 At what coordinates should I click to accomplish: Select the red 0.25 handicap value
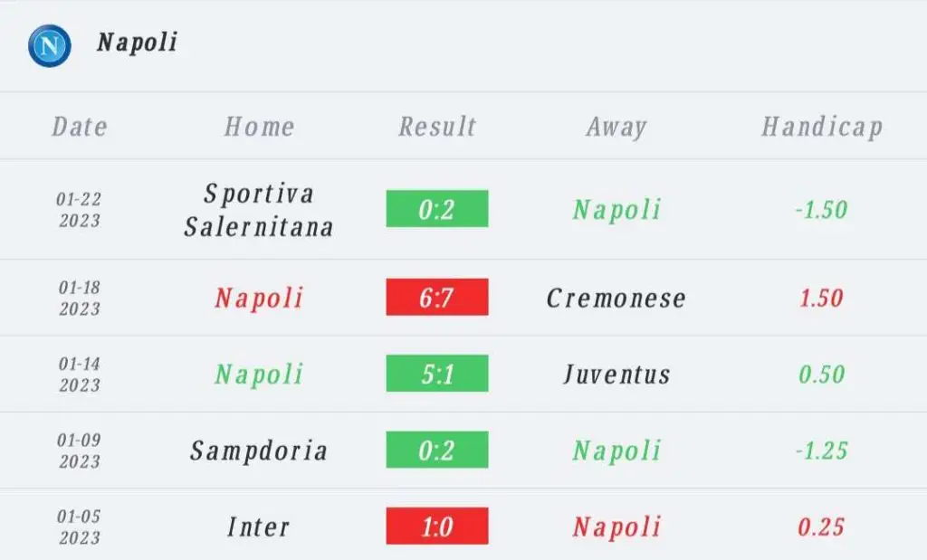click(x=821, y=527)
